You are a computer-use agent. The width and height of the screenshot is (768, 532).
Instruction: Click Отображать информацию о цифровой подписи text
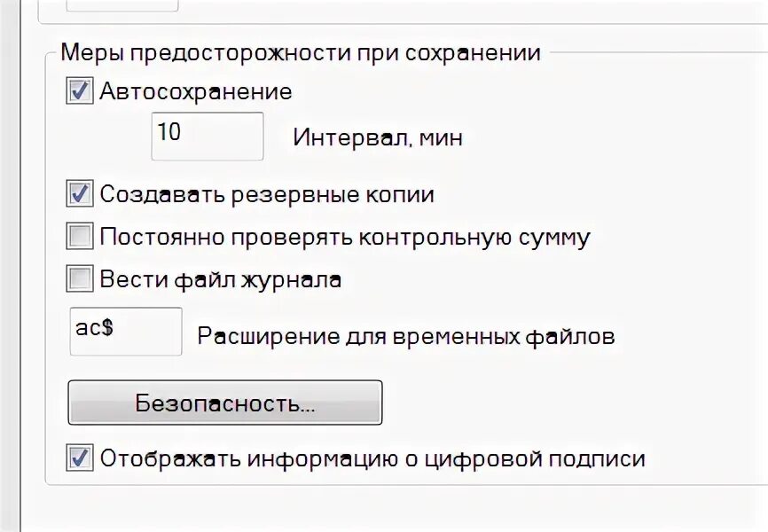pos(372,458)
